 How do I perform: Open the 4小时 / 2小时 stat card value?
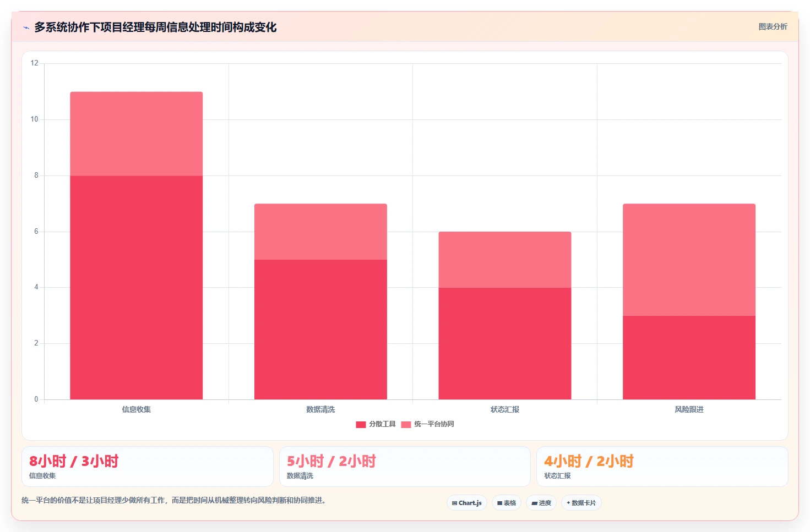point(589,461)
